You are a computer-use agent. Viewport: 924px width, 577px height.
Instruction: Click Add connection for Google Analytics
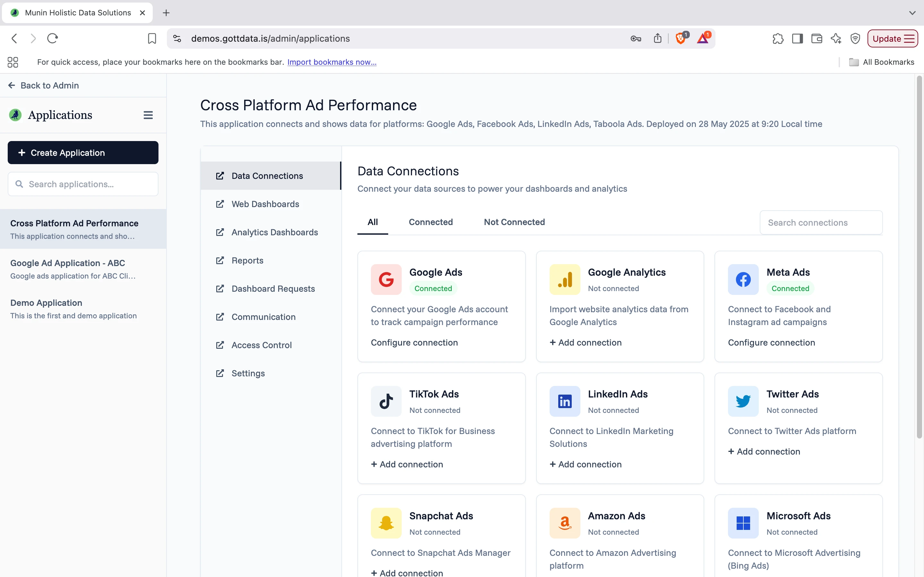(585, 342)
